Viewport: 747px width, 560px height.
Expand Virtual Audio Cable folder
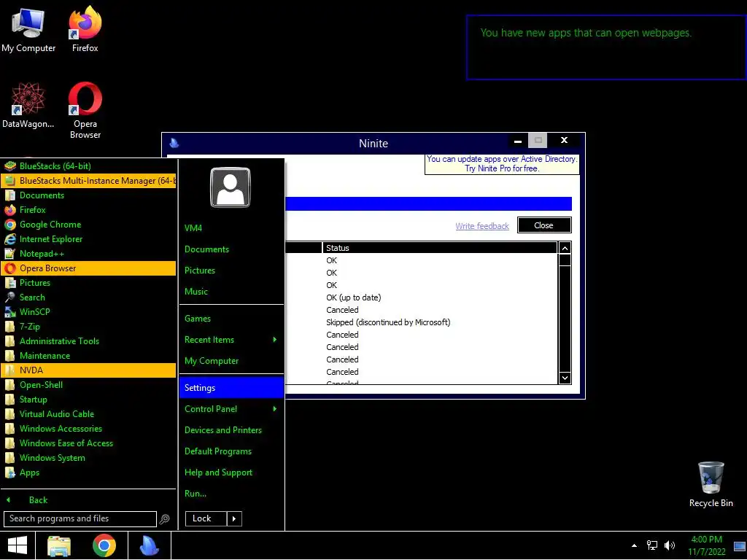[x=88, y=414]
